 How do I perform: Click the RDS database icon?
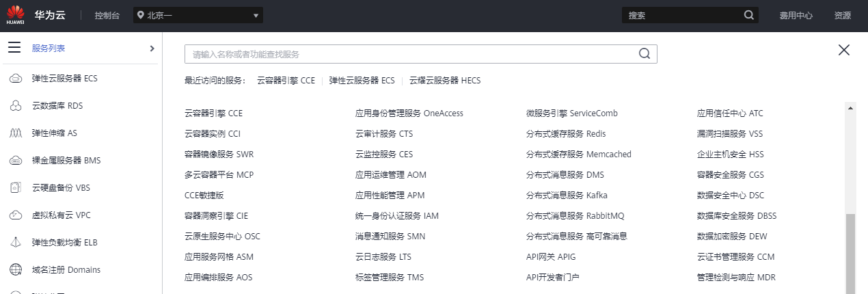click(x=15, y=106)
